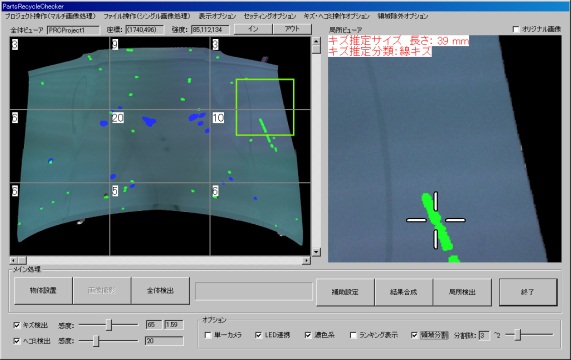Open the 表示オプション menu
The height and width of the screenshot is (360, 571).
(x=217, y=16)
